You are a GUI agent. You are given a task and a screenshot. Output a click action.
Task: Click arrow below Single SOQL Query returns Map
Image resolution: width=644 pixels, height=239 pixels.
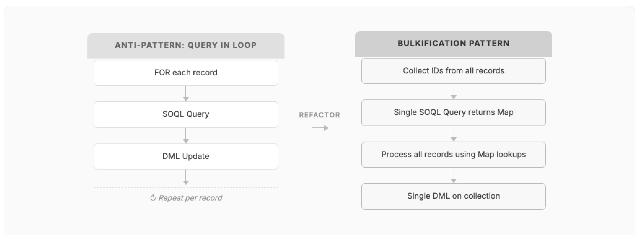454,134
